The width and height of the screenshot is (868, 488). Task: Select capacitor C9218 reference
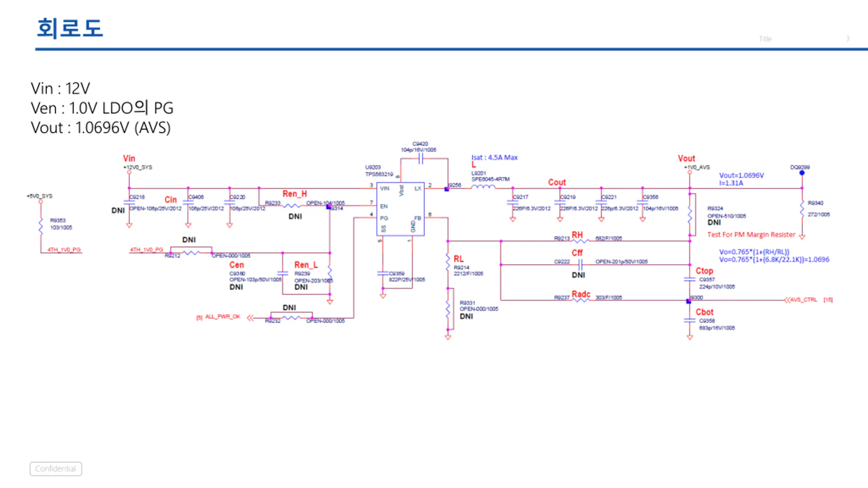(x=137, y=197)
